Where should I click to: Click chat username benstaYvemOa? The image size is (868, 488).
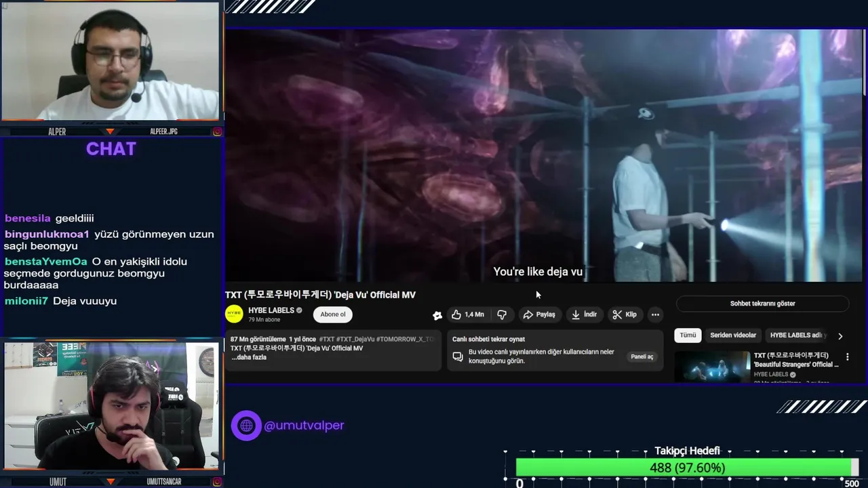pyautogui.click(x=46, y=261)
